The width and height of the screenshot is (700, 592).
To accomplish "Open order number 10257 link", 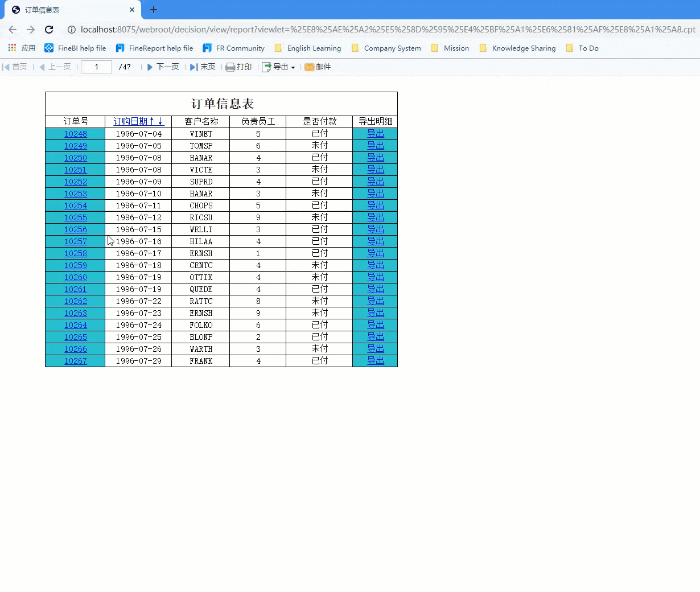I will coord(76,241).
